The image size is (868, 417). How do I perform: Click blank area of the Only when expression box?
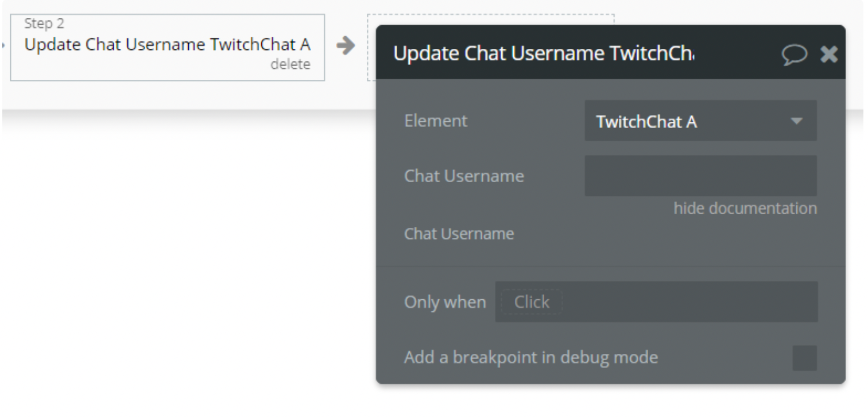[x=689, y=302]
